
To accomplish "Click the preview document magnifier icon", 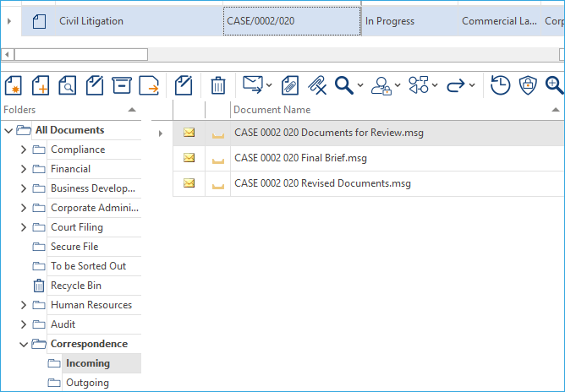I will point(68,85).
